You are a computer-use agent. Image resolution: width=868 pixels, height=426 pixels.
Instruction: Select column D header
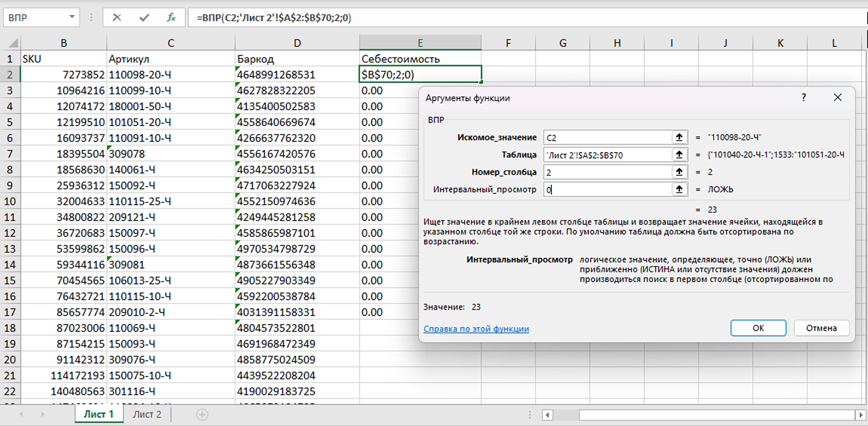pyautogui.click(x=297, y=43)
